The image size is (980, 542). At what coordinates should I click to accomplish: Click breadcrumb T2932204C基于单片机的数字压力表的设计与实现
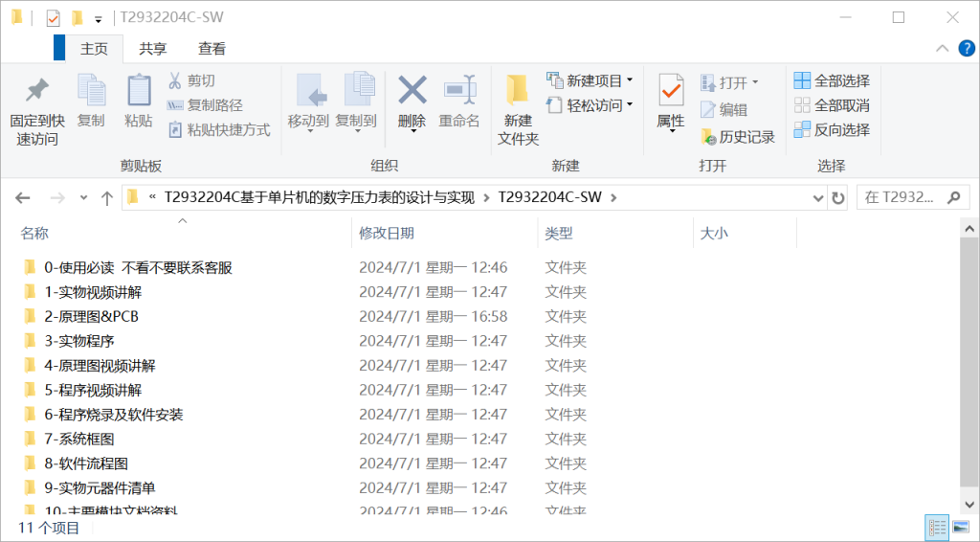click(320, 197)
